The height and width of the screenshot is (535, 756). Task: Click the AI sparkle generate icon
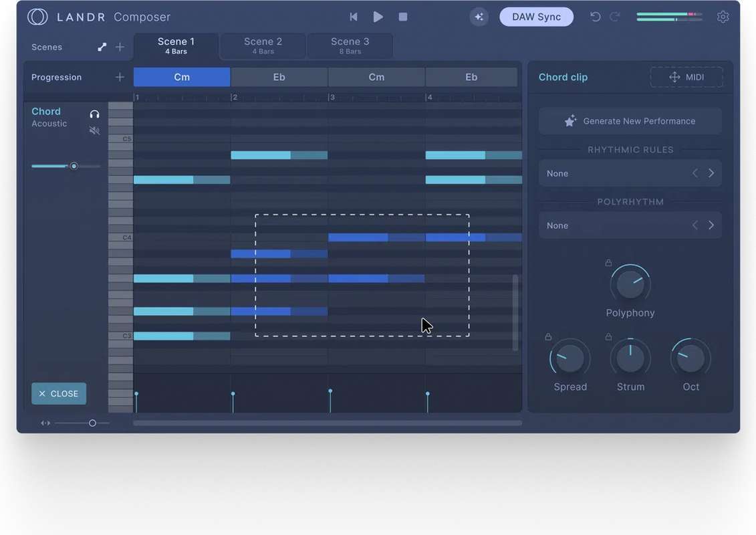click(x=479, y=17)
